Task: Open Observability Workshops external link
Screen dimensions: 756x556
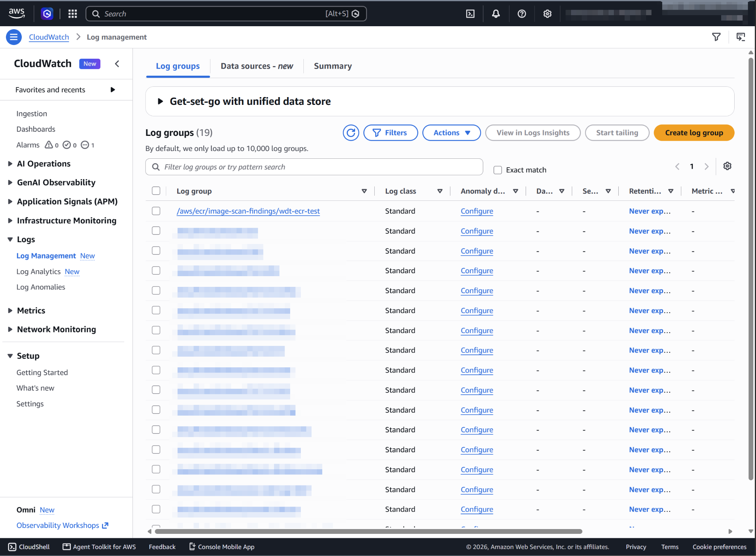Action: [62, 525]
